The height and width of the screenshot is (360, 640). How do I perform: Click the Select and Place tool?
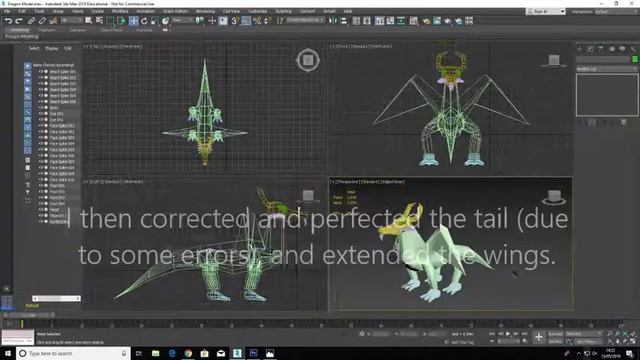(165, 20)
